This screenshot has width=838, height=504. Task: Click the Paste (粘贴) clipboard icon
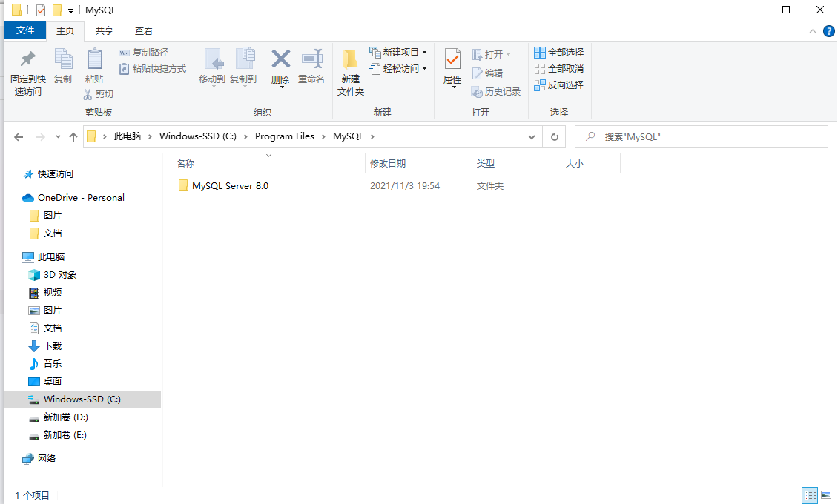point(95,59)
